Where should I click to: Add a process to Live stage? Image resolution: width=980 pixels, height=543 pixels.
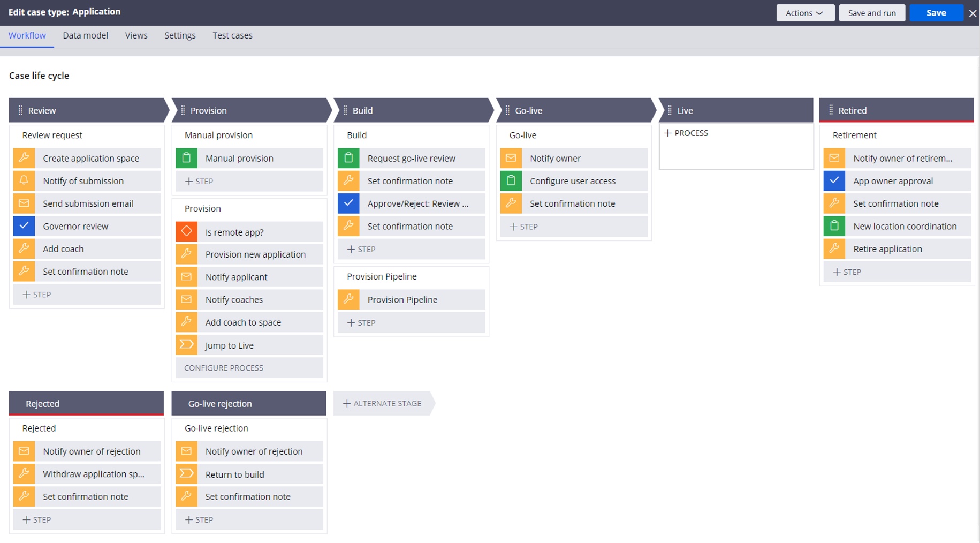click(686, 133)
